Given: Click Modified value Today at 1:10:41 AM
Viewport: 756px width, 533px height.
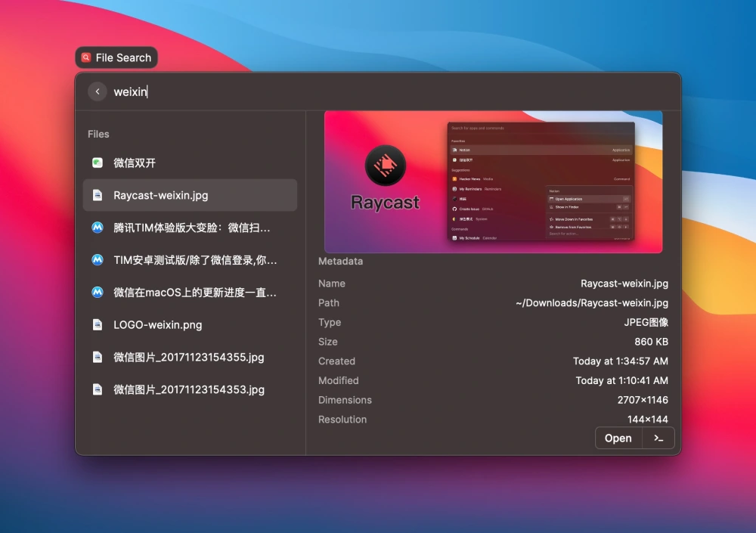Looking at the screenshot, I should coord(622,380).
